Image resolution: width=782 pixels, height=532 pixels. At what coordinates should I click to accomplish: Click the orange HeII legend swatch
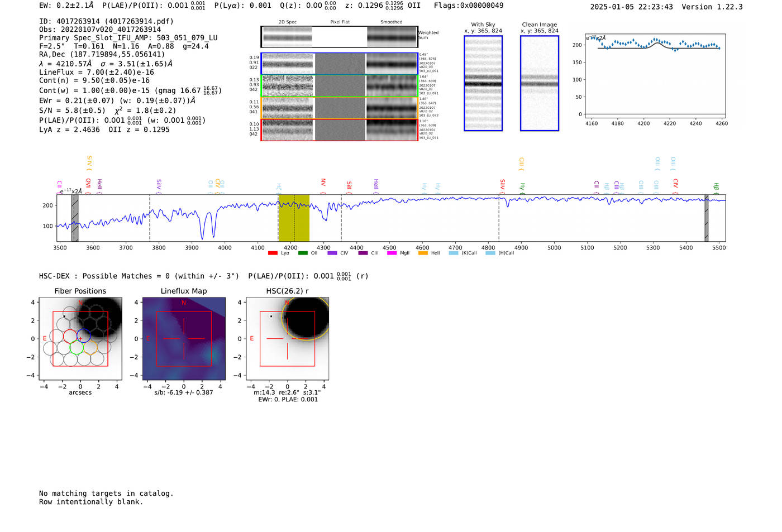tap(423, 253)
